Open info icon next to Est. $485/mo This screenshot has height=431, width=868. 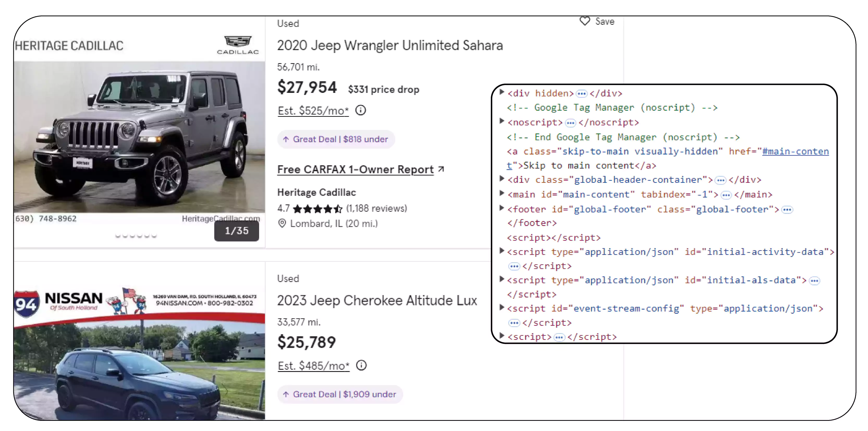pos(361,365)
